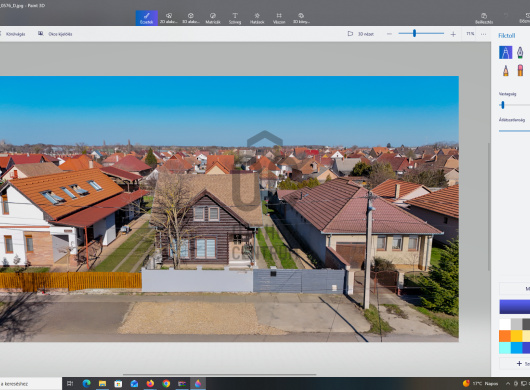This screenshot has height=390, width=530.
Task: Click the weather widget showing 17°C
Action: [x=480, y=384]
